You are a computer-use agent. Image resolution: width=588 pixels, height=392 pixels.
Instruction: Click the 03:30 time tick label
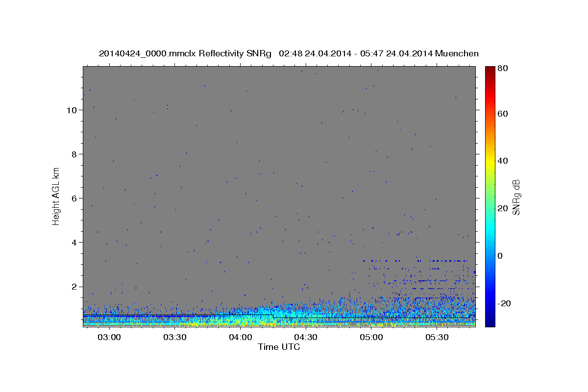[175, 338]
